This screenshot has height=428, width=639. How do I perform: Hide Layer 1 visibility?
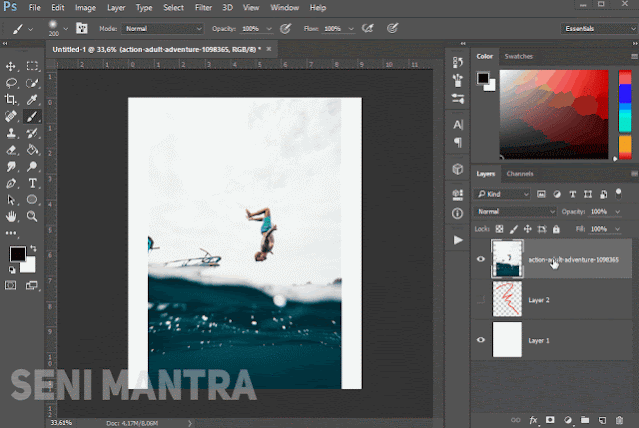[x=481, y=340]
